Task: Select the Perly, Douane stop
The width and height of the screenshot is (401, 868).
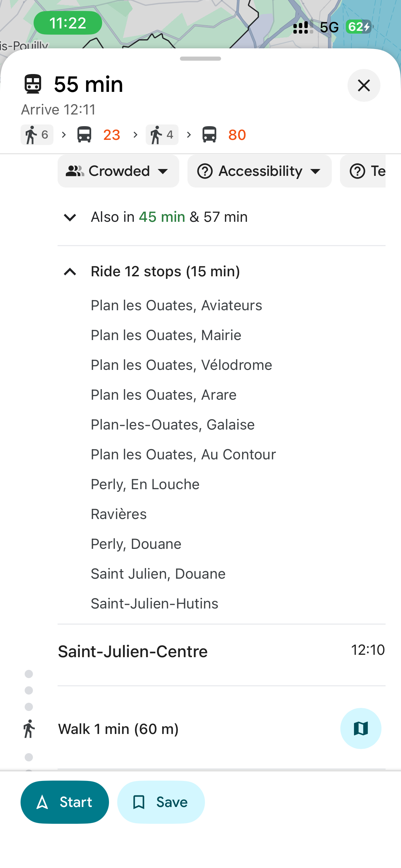Action: click(x=136, y=544)
